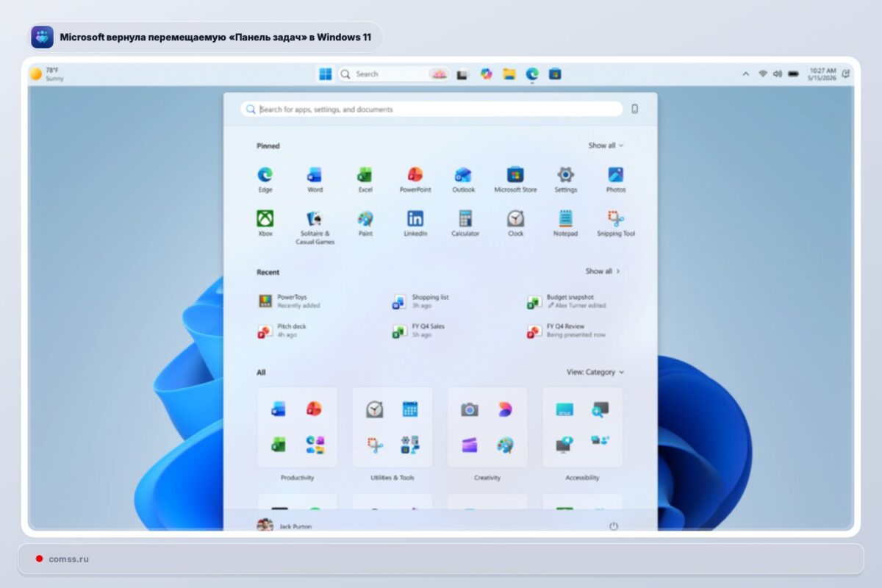Viewport: 882px width, 588px height.
Task: Open the LinkedIn pinned app
Action: pos(415,223)
